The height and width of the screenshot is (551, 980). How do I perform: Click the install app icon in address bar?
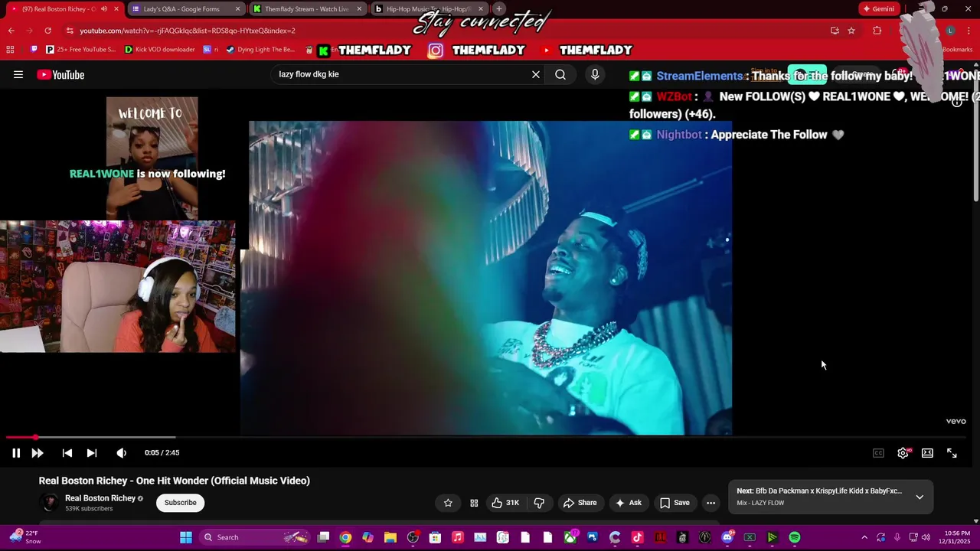pos(835,31)
